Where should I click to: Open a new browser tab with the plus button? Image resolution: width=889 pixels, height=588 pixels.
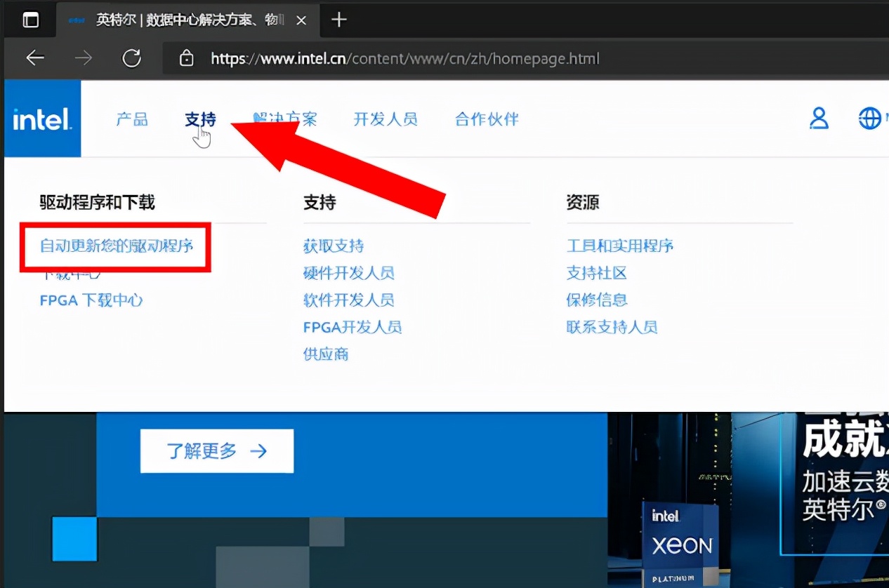click(338, 20)
